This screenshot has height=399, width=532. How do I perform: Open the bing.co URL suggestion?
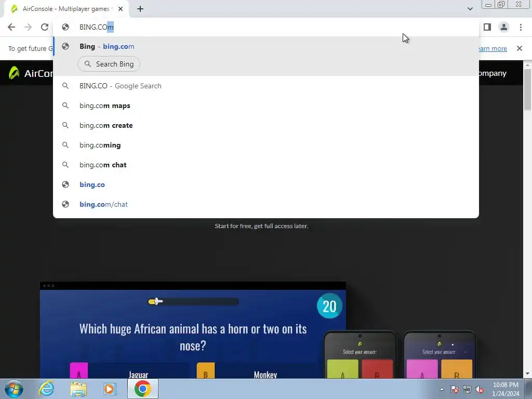pos(266,184)
